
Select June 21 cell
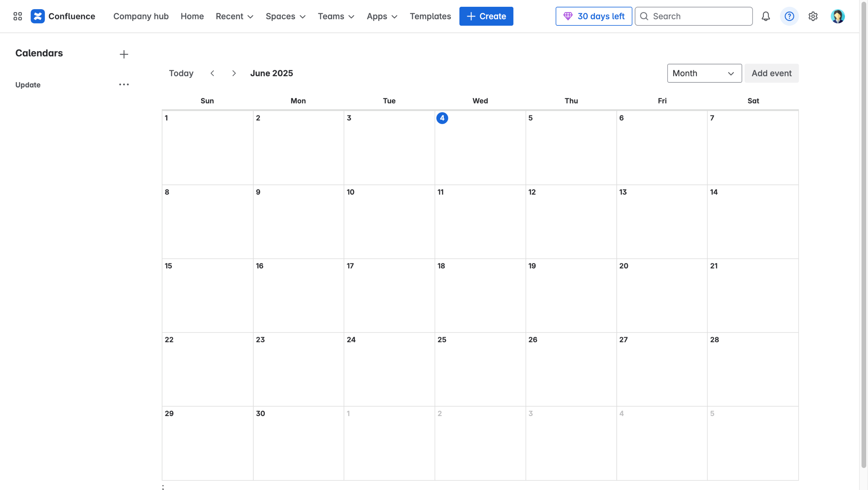(753, 295)
